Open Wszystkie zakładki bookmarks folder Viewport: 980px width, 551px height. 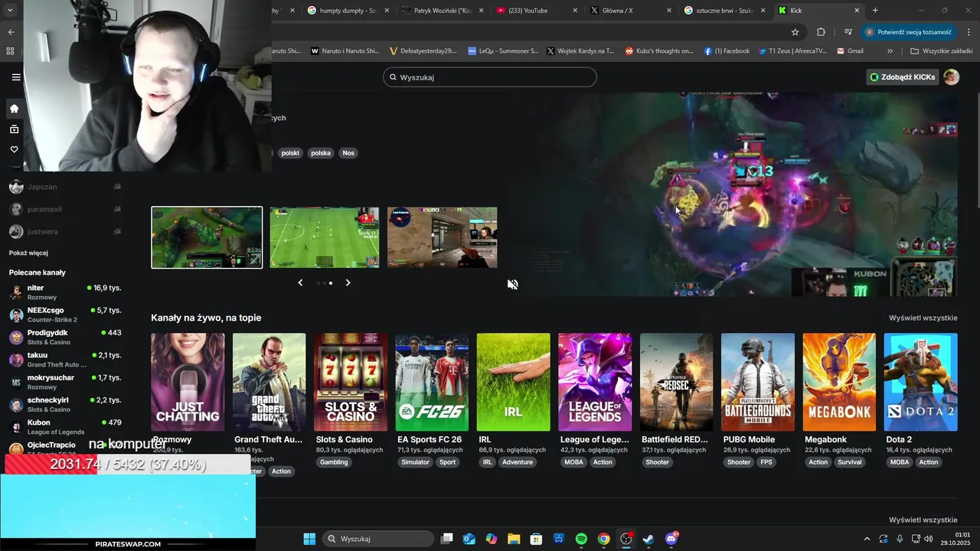[941, 51]
